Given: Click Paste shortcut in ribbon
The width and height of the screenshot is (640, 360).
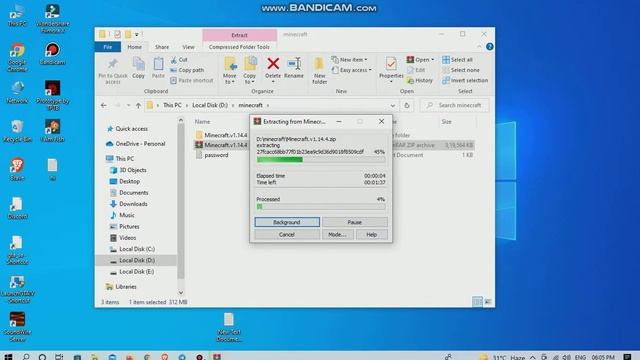Looking at the screenshot, I should (191, 80).
